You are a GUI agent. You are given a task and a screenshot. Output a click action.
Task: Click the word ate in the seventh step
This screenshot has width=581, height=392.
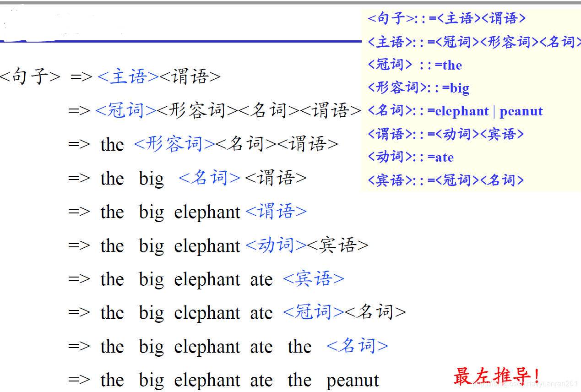point(261,279)
